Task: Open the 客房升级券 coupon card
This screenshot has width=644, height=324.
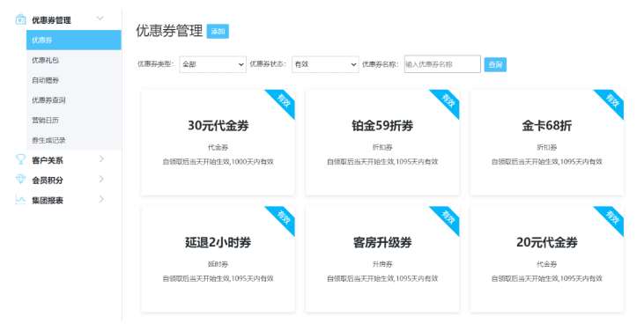Action: point(382,259)
